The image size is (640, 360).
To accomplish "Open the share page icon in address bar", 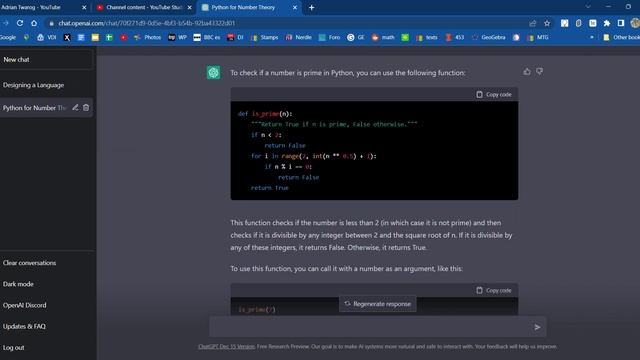I will pyautogui.click(x=533, y=23).
